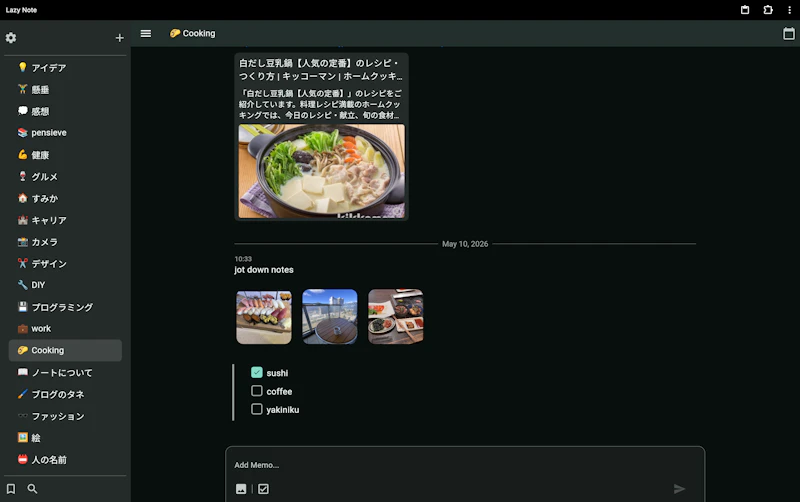The image size is (800, 502).
Task: Click the clipboard icon in the title bar
Action: tap(745, 10)
